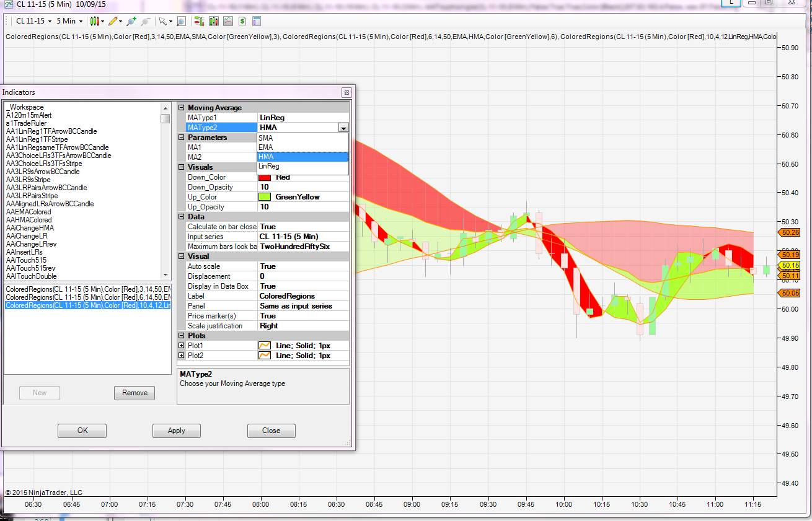This screenshot has height=521, width=812.
Task: Select AAHMAColored in the indicator list
Action: point(29,220)
